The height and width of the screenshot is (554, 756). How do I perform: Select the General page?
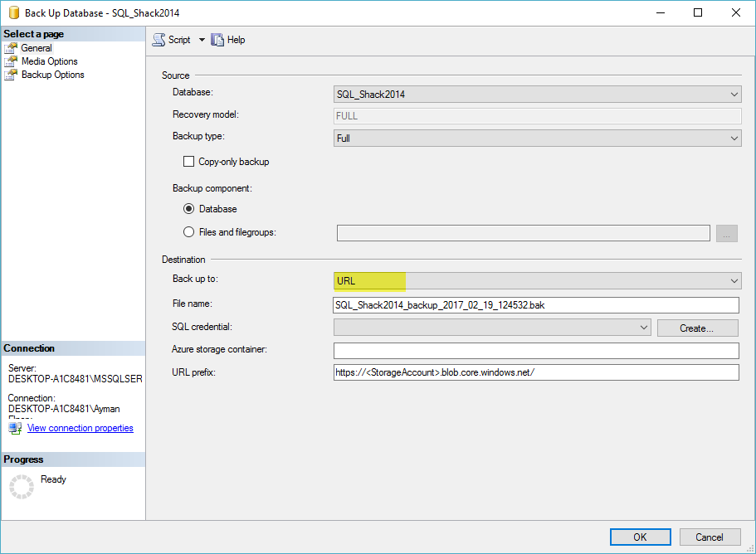[37, 48]
